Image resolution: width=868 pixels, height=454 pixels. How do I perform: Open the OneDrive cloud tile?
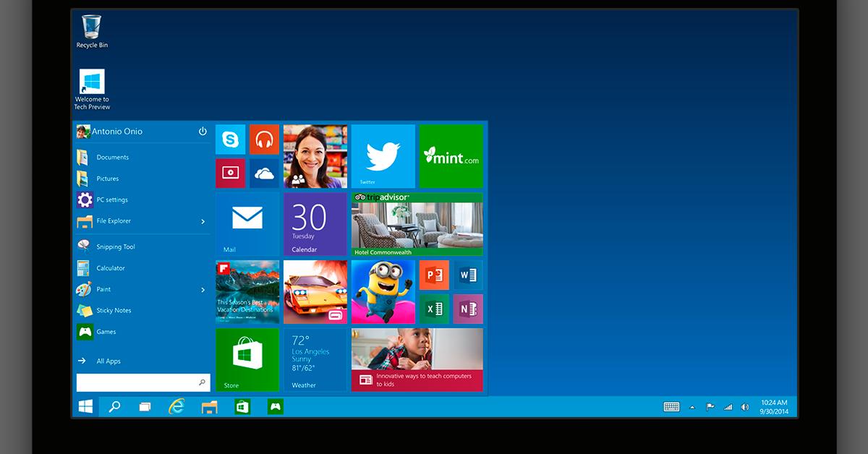[x=264, y=174]
